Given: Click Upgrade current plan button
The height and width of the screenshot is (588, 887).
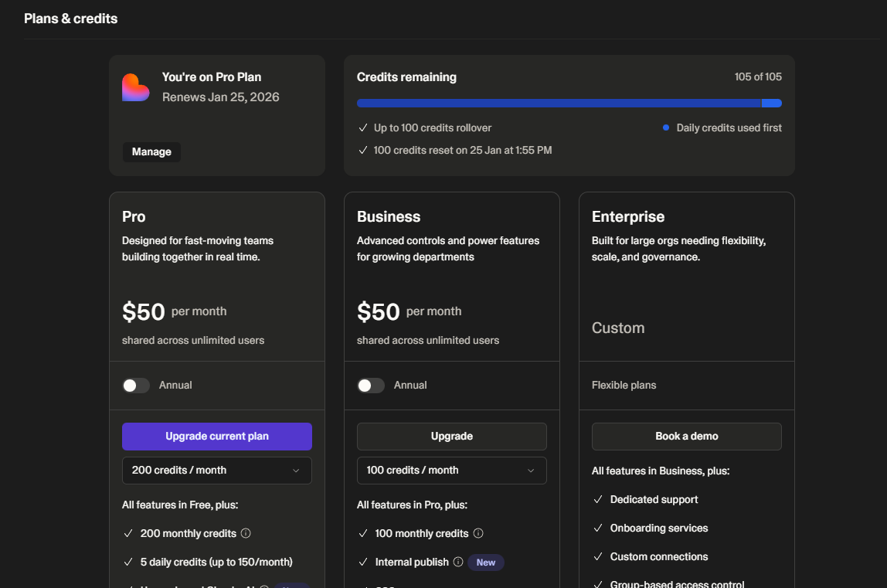Looking at the screenshot, I should pyautogui.click(x=216, y=437).
